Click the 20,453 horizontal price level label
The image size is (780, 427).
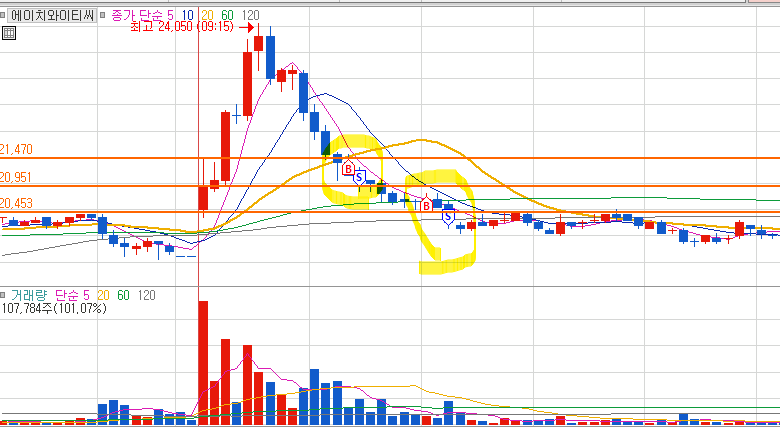[16, 203]
